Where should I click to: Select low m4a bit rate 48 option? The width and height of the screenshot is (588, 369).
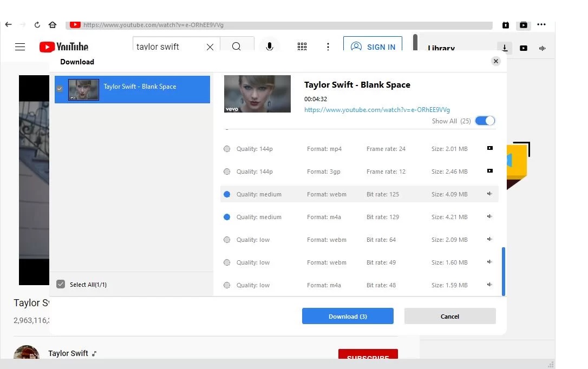[x=227, y=285]
